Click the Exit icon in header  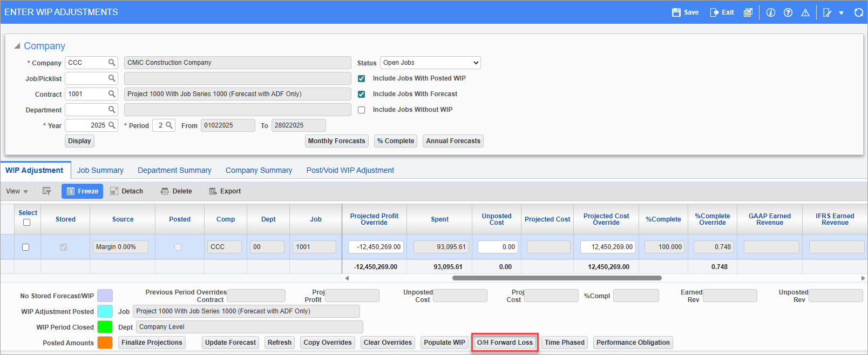pyautogui.click(x=714, y=12)
